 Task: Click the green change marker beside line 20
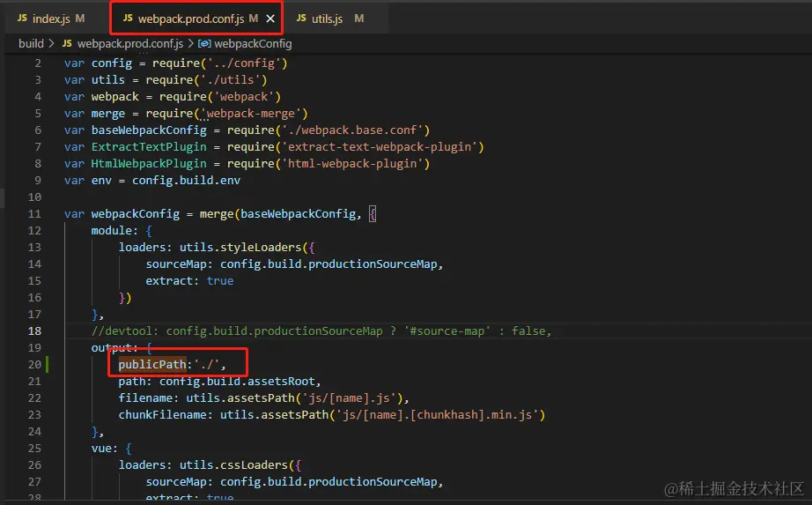coord(48,365)
